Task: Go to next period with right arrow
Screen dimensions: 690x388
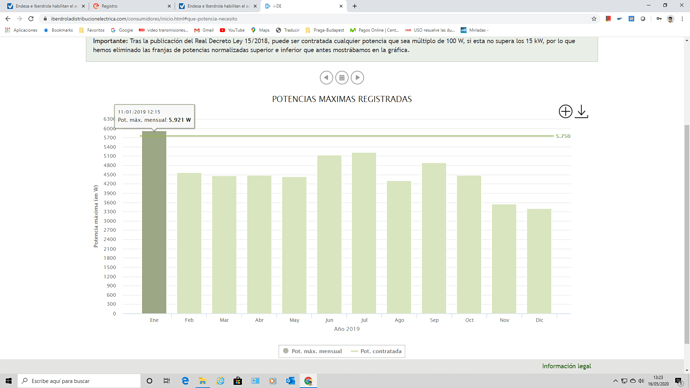Action: tap(357, 77)
